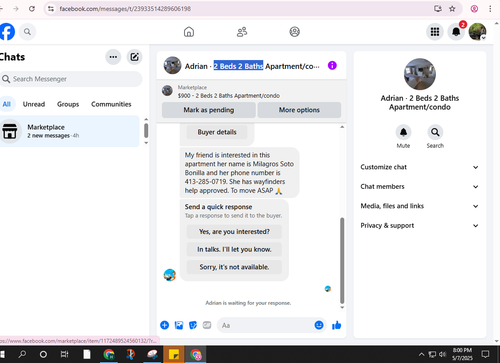The width and height of the screenshot is (500, 363).
Task: Send quick reply Sorry, it's not available.
Action: click(x=234, y=267)
